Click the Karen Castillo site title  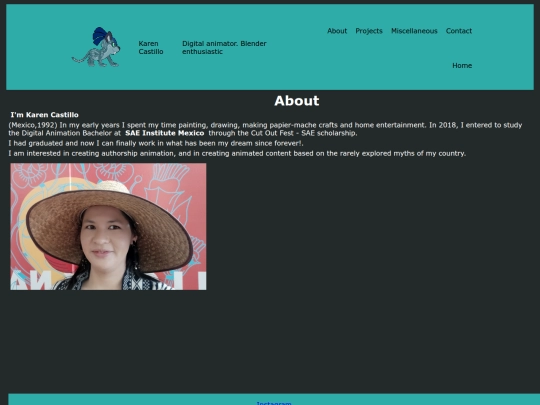(151, 48)
